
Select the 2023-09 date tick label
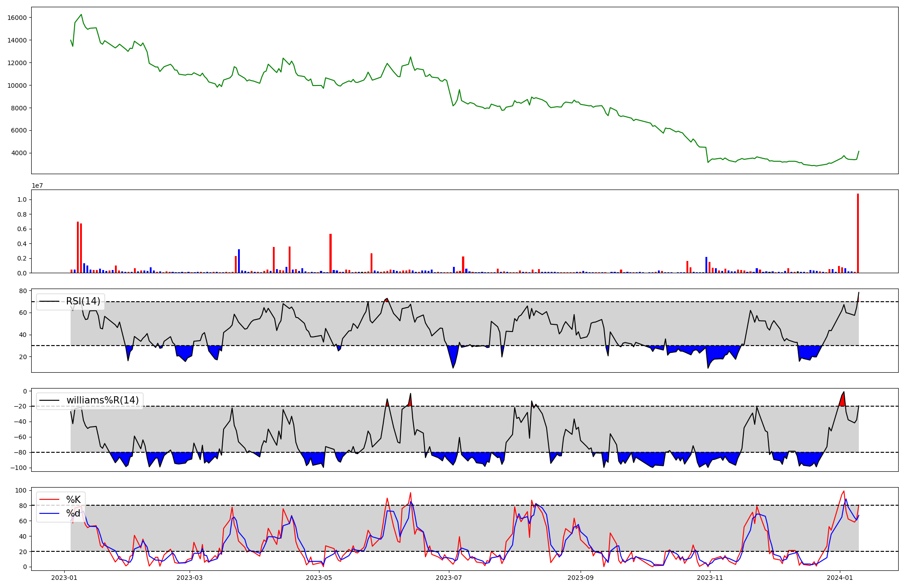581,578
